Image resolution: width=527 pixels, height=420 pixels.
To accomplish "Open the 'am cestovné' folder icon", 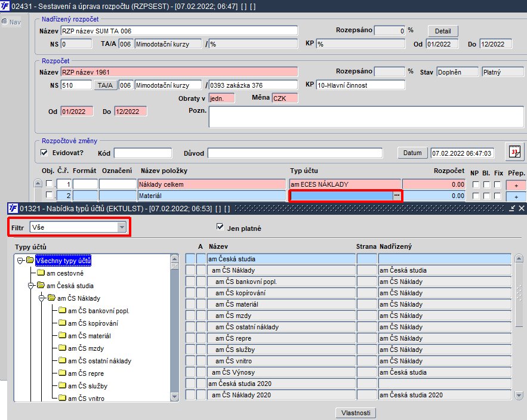I will pyautogui.click(x=41, y=273).
